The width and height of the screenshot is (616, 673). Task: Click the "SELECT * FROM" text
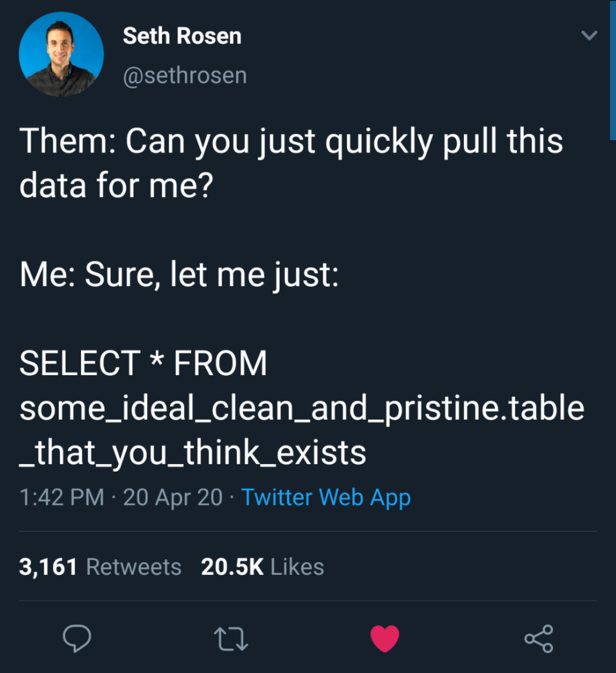pos(143,363)
